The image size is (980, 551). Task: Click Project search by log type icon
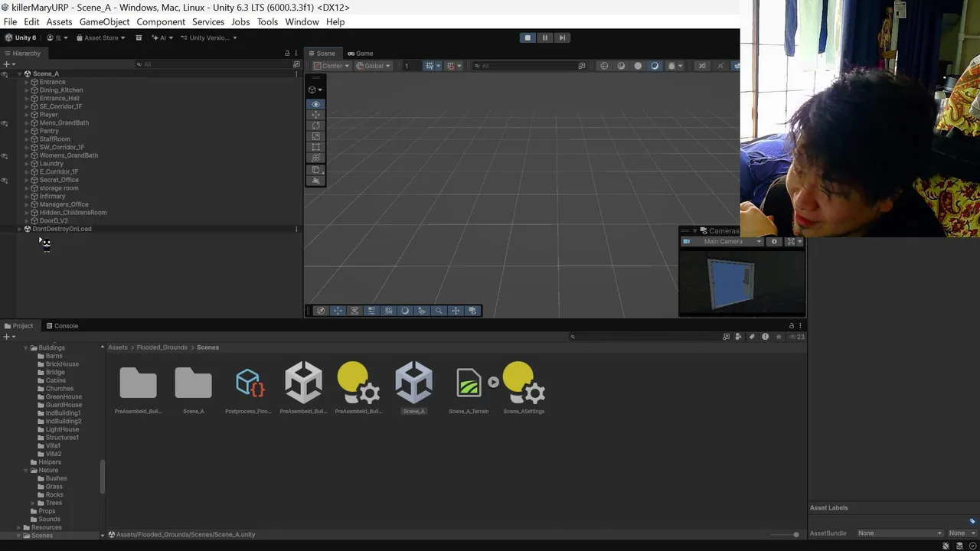(x=765, y=337)
